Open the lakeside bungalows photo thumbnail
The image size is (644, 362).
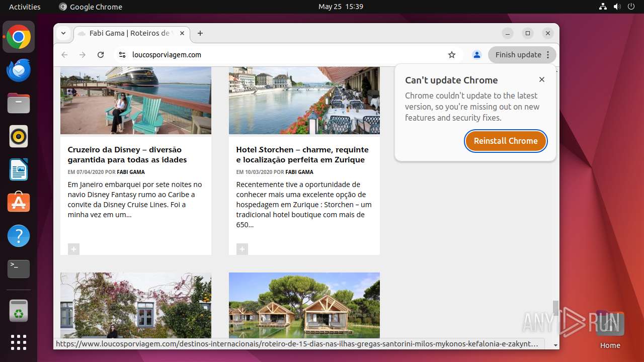pos(304,306)
